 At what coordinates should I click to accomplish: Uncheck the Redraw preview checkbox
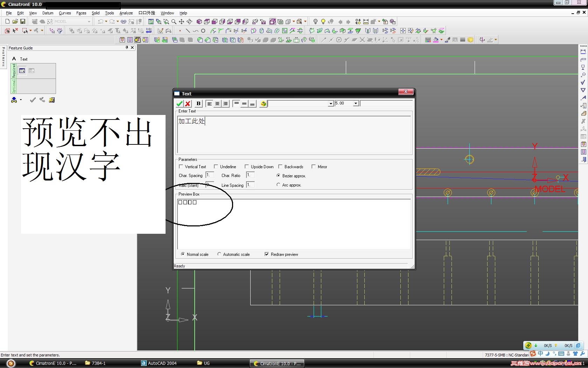267,254
